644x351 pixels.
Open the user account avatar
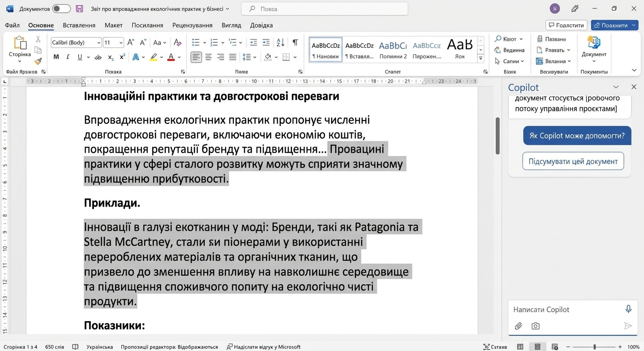555,9
